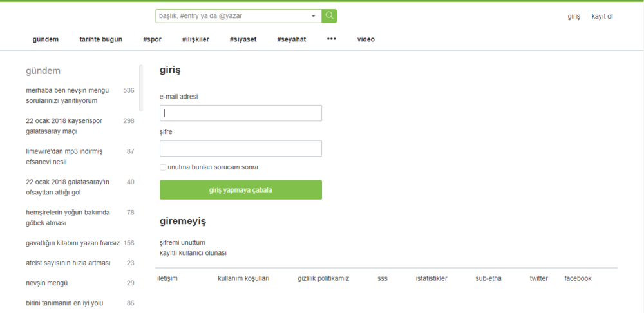The width and height of the screenshot is (644, 313).
Task: Open the search box dropdown arrow
Action: [314, 16]
